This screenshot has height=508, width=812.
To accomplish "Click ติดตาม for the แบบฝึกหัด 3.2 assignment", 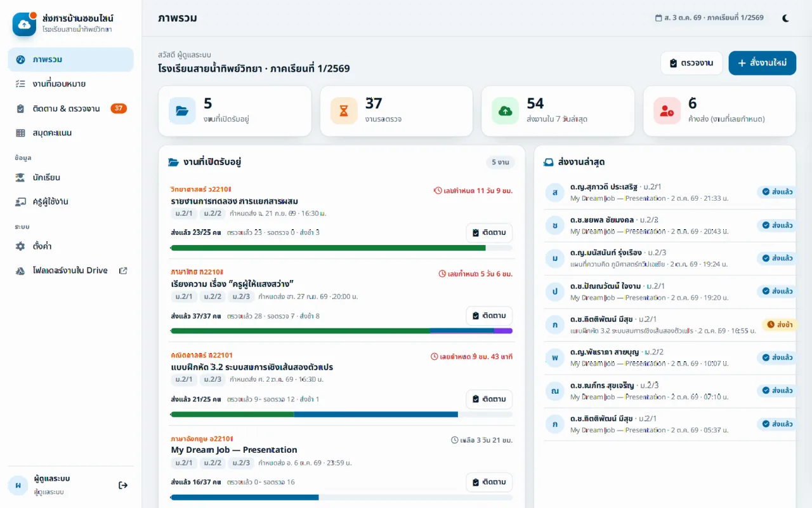I will point(489,399).
